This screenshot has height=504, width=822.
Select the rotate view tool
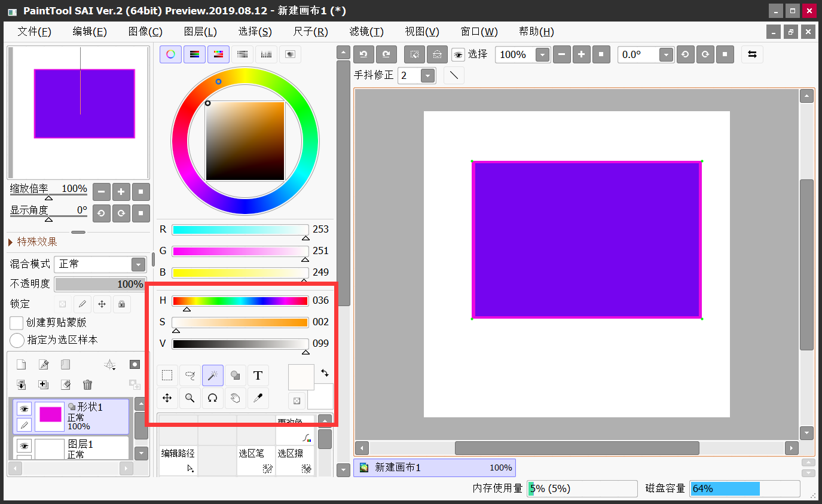tap(213, 398)
